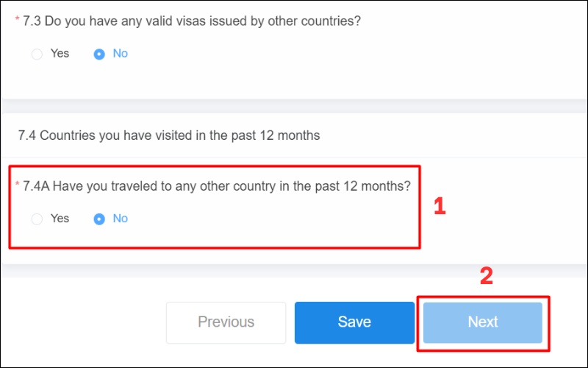Click the blue "No" label text under question 7.3

(x=120, y=54)
